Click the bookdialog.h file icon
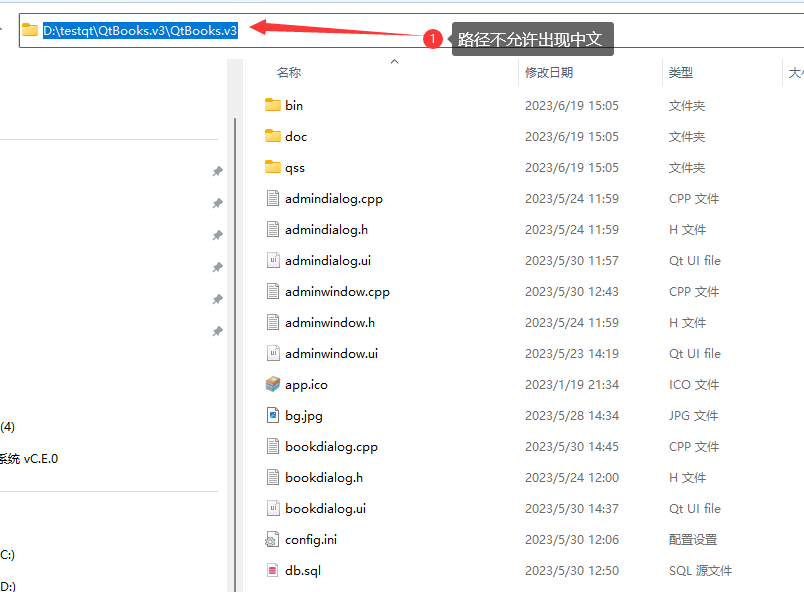 [x=273, y=477]
